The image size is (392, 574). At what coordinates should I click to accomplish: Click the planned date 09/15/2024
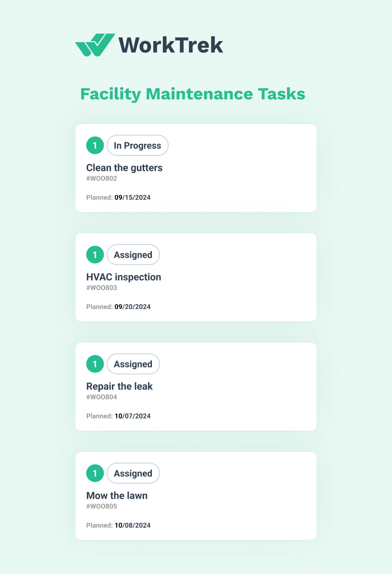[132, 197]
